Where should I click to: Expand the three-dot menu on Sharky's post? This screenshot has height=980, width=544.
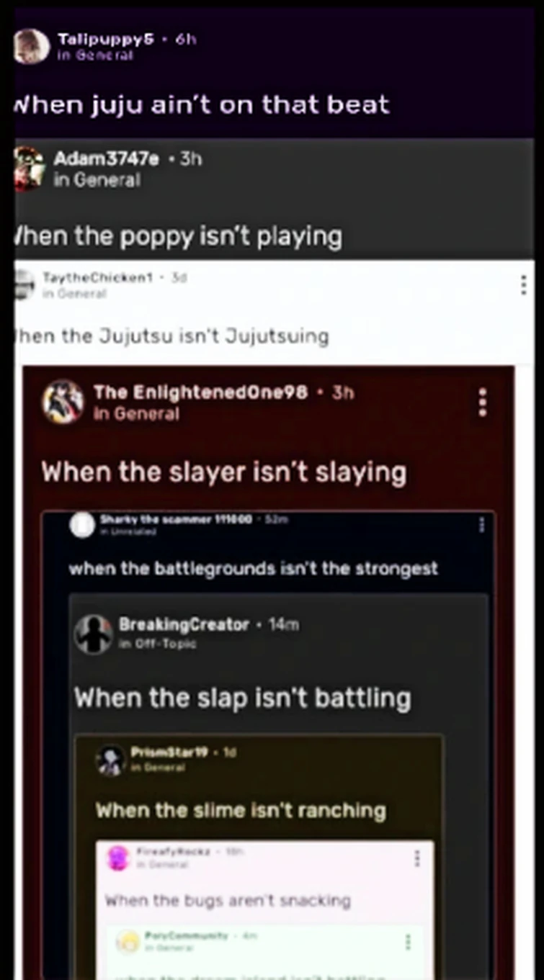[482, 525]
